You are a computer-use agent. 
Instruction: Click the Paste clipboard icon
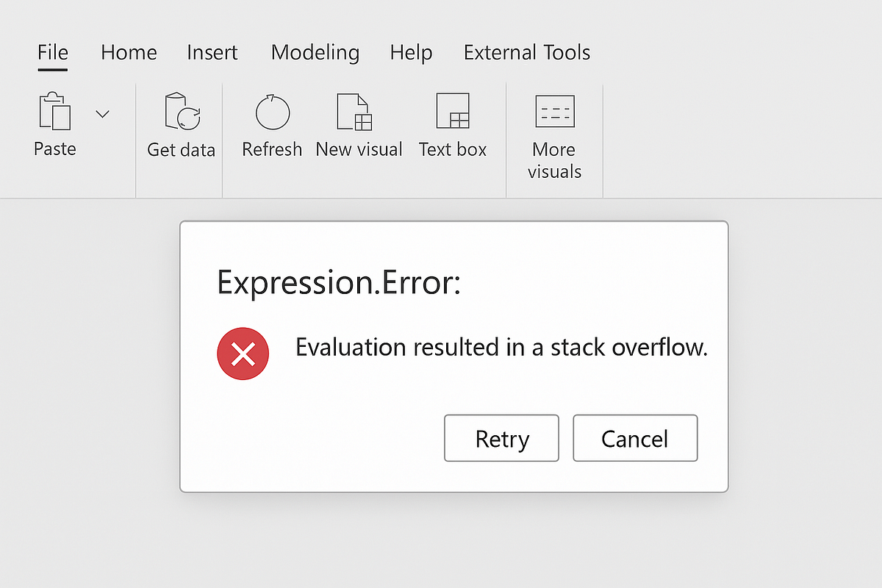pyautogui.click(x=54, y=112)
